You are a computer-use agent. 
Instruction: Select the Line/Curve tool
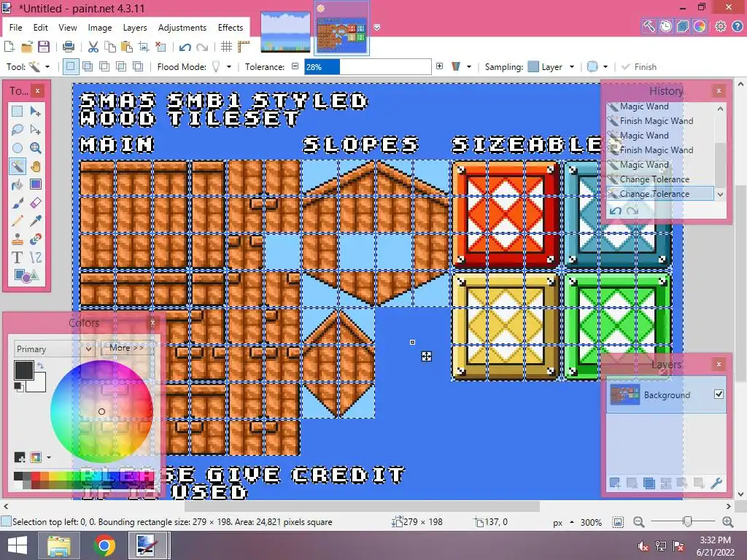pyautogui.click(x=35, y=257)
